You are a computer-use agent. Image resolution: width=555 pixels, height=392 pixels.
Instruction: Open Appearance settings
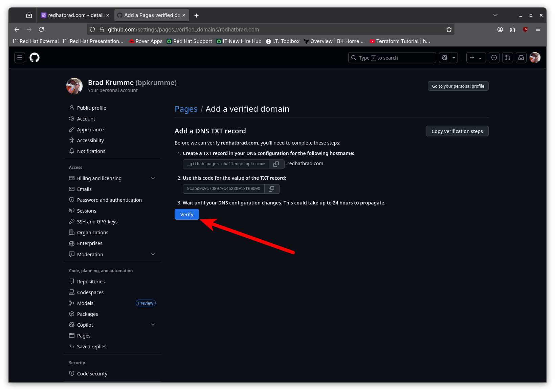112,129
